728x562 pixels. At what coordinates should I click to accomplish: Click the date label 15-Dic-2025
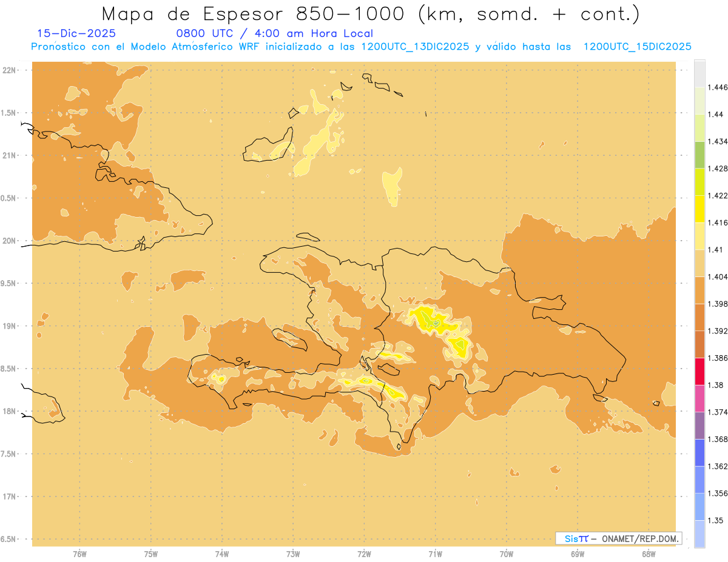coord(77,33)
